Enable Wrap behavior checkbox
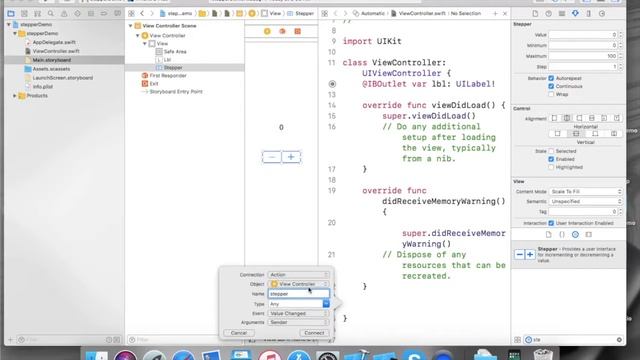 point(551,94)
